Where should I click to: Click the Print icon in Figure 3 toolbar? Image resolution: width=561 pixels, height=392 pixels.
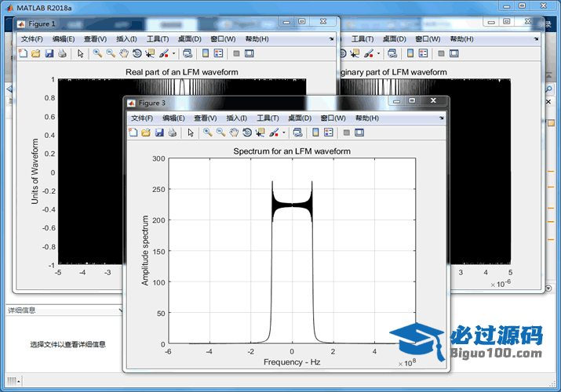[x=172, y=132]
